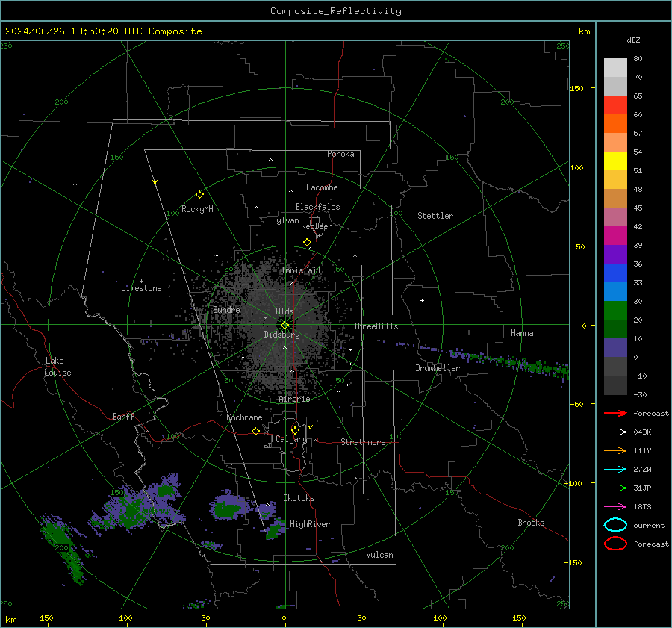Select the yellow diamond marker below RedDeer

point(307,242)
